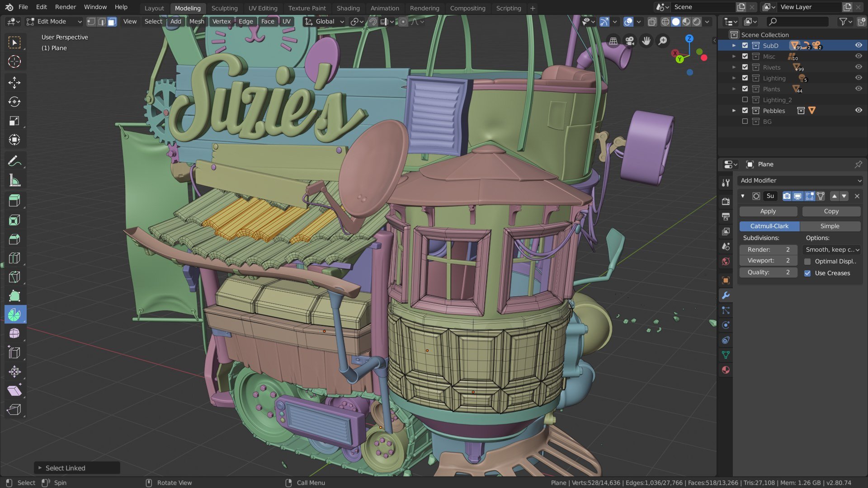Viewport: 868px width, 488px height.
Task: Click the Shading workspace icon
Action: coord(348,8)
